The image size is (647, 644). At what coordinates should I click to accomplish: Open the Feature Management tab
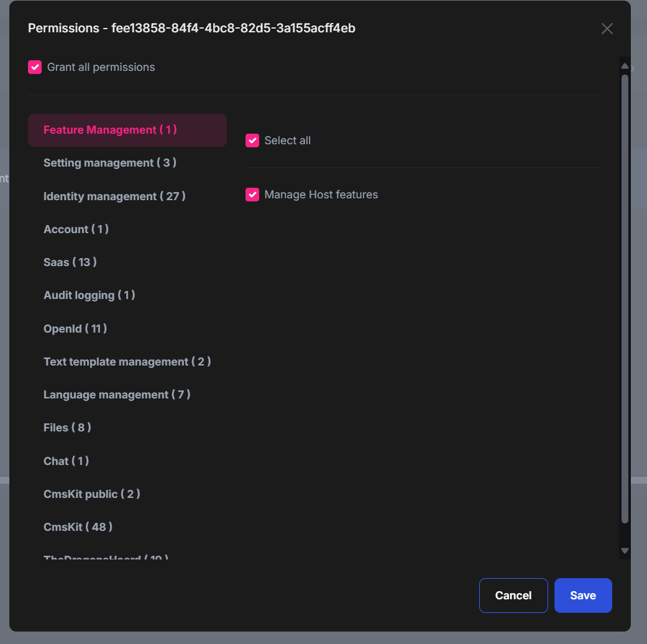[x=110, y=130]
